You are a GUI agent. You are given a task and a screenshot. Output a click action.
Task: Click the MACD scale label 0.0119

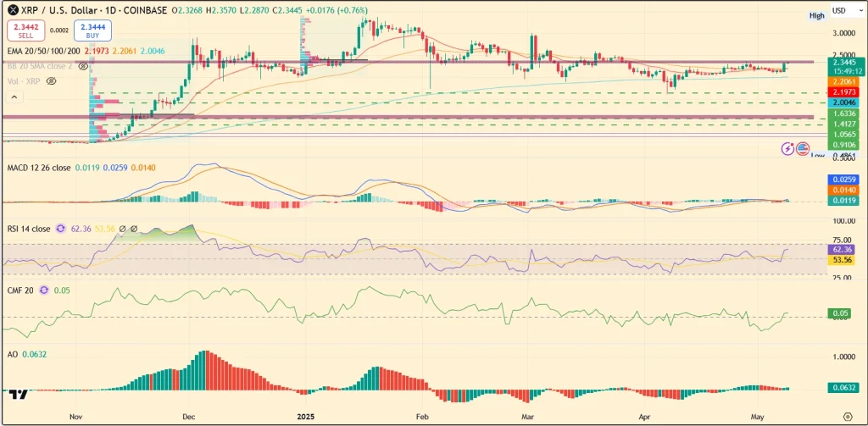click(x=843, y=201)
